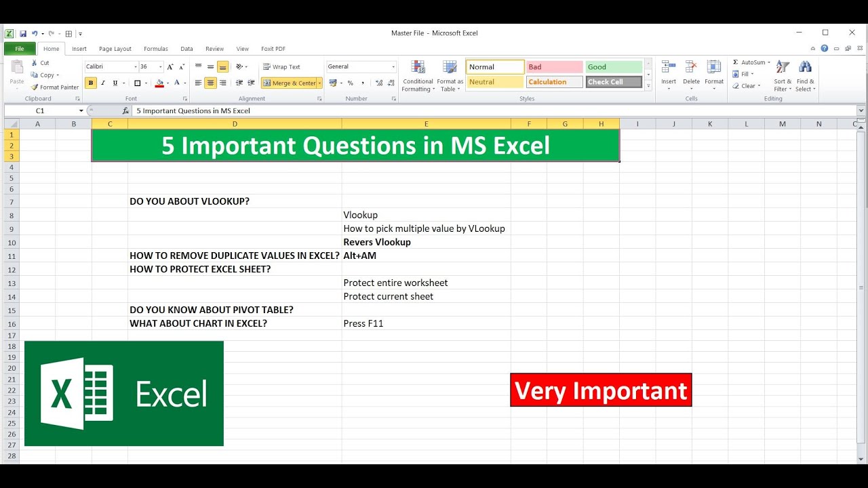Click the Format Painter tool
The height and width of the screenshot is (488, 868).
(55, 87)
